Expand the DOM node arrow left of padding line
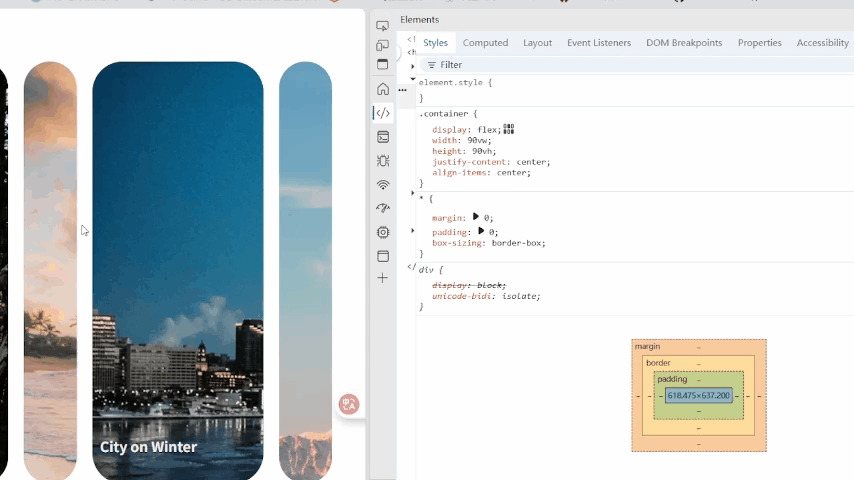854x480 pixels. click(x=412, y=231)
